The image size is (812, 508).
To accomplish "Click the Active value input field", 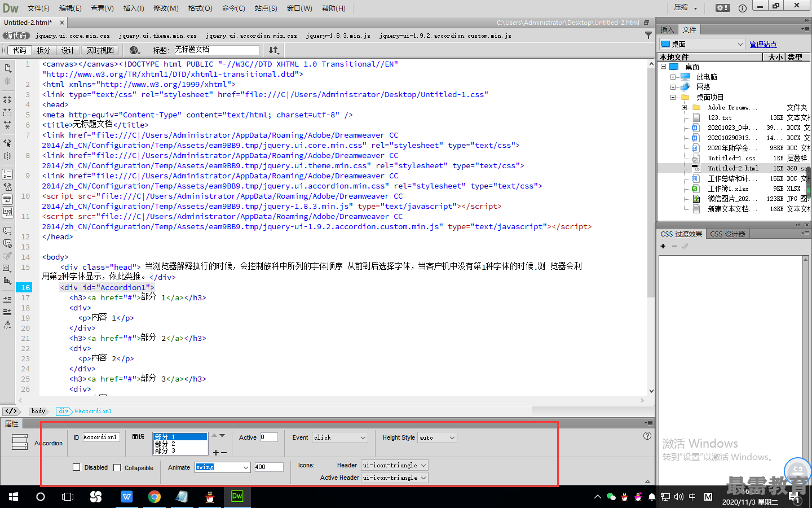I will 268,437.
